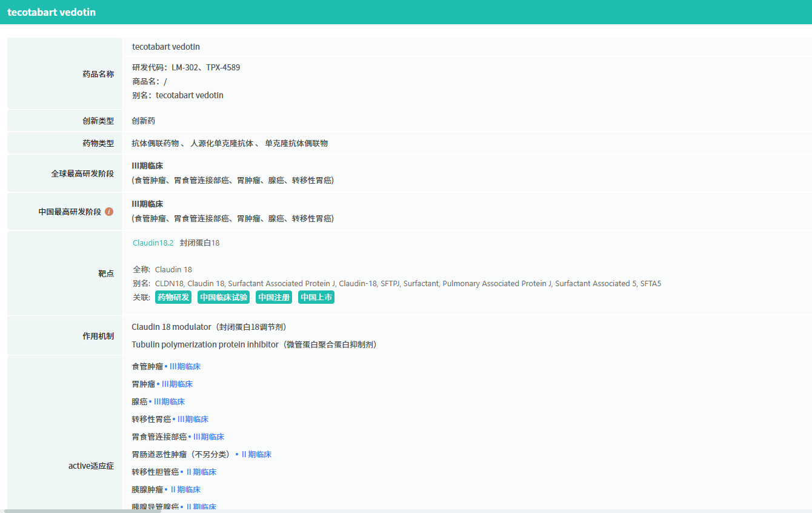812x513 pixels.
Task: Click the 创新药 value text
Action: point(144,121)
